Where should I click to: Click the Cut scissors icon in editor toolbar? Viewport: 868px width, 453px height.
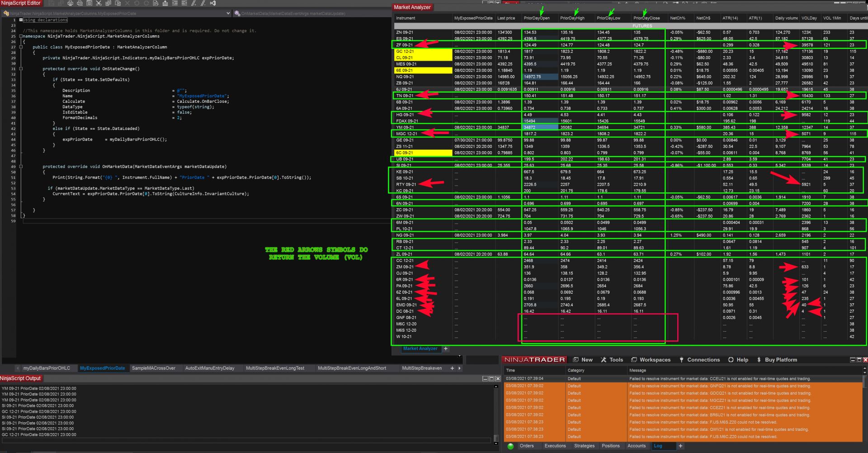coord(99,3)
